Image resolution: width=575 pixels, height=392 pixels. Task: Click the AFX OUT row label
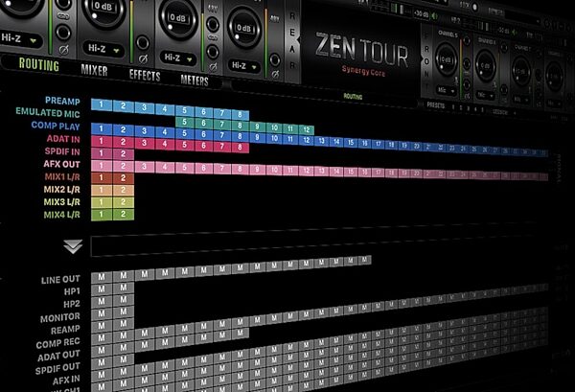(x=61, y=164)
